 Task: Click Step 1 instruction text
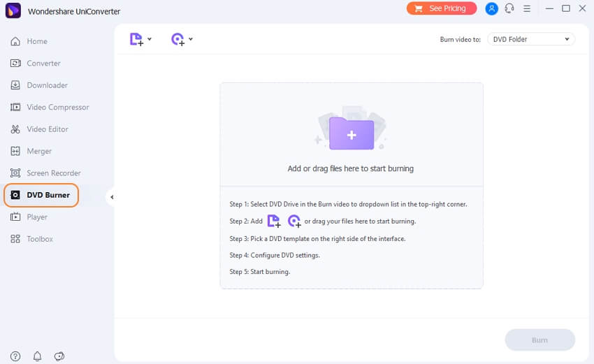click(348, 204)
